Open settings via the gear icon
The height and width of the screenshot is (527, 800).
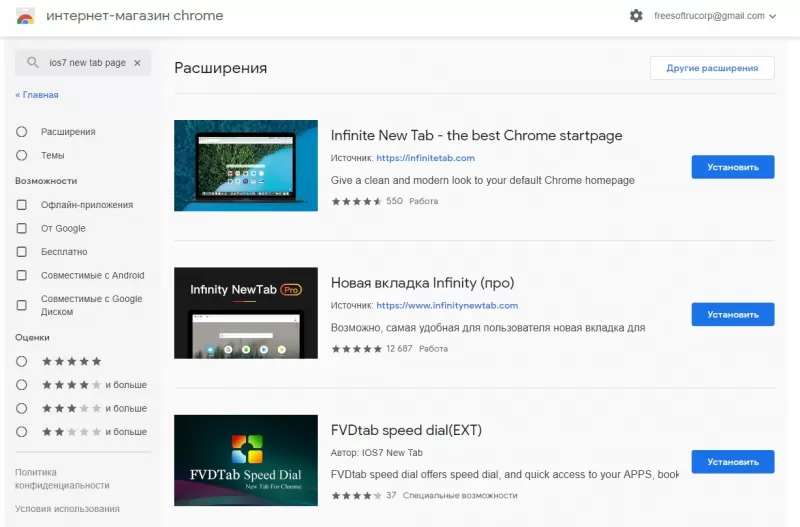click(x=636, y=16)
